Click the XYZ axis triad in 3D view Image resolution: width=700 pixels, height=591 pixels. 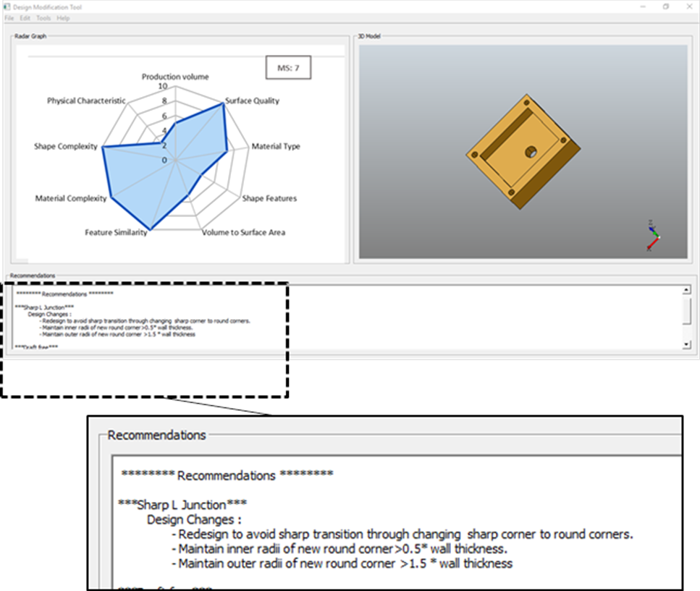(653, 237)
